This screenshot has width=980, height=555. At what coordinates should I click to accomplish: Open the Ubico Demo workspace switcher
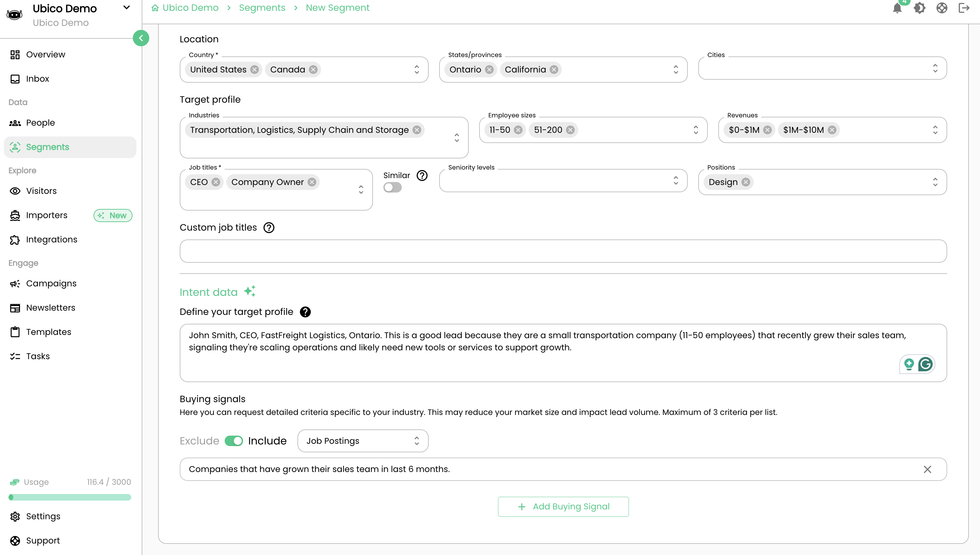[x=127, y=8]
